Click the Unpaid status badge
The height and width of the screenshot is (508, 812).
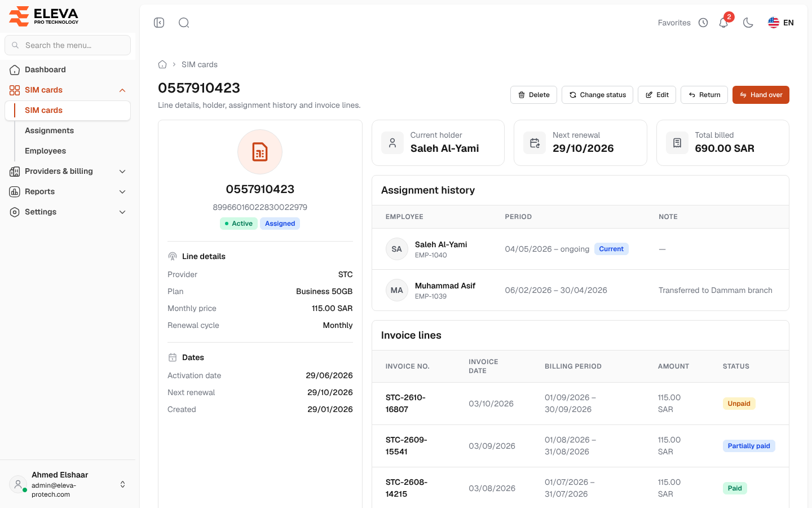click(739, 404)
